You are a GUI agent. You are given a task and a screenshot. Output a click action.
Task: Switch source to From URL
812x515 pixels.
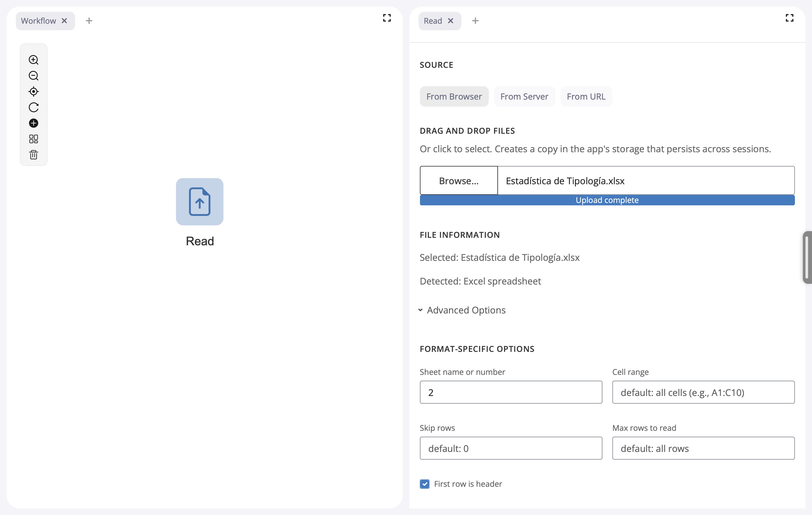click(586, 97)
